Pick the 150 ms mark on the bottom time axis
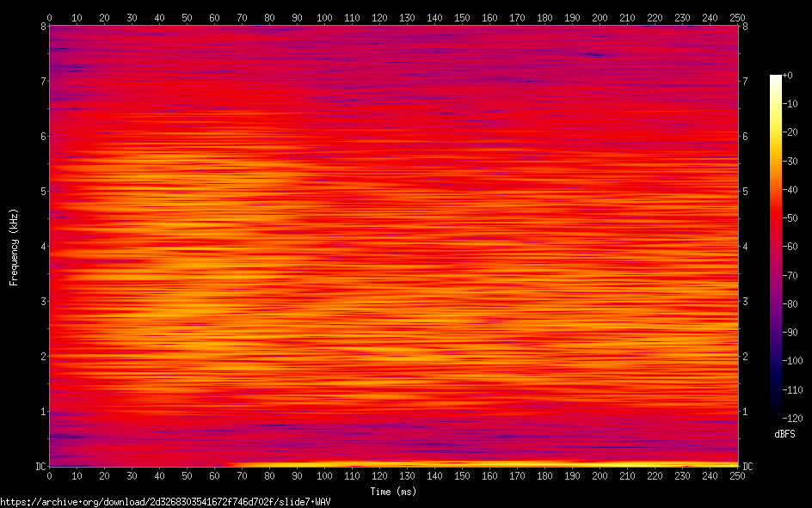812x508 pixels. [462, 475]
